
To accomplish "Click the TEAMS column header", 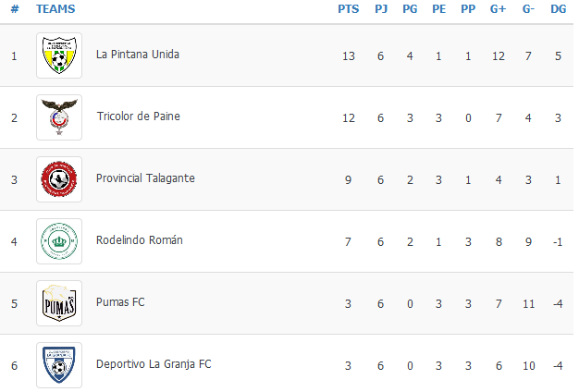I will (x=55, y=9).
